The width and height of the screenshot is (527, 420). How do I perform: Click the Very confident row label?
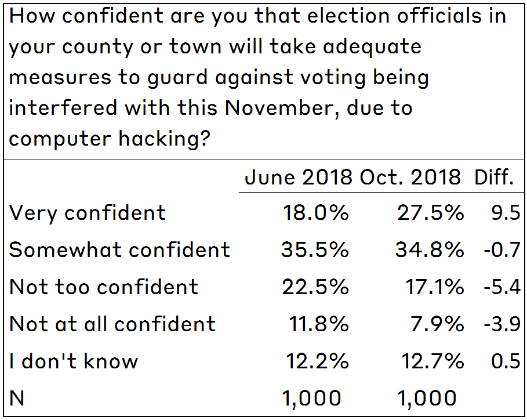pos(88,213)
